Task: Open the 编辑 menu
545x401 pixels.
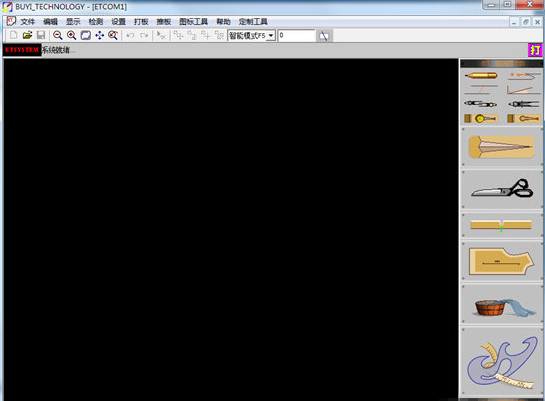Action: coord(50,22)
